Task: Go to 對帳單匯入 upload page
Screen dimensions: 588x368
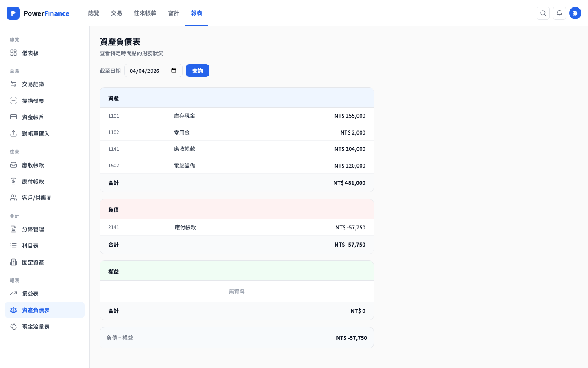Action: click(x=36, y=134)
